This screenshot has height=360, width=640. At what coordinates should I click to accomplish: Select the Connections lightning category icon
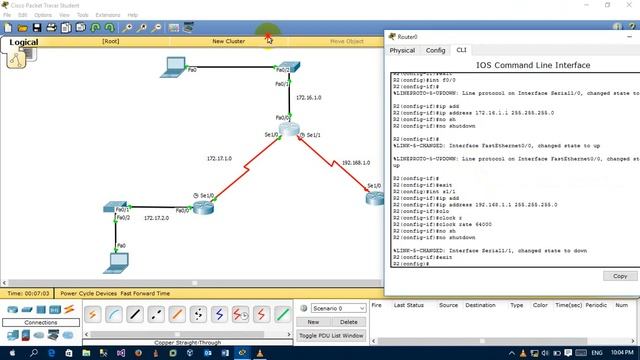(x=69, y=309)
